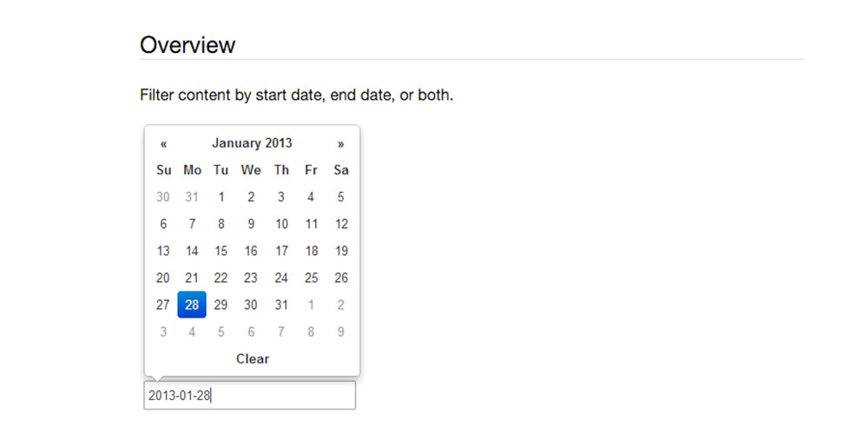
Task: Choose January 25 under the Fr column
Action: (x=311, y=278)
